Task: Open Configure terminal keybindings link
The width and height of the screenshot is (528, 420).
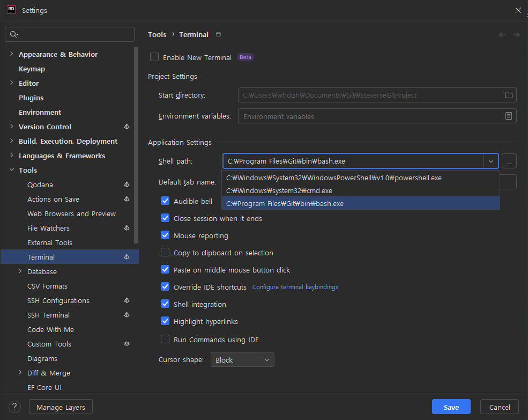Action: (x=295, y=287)
